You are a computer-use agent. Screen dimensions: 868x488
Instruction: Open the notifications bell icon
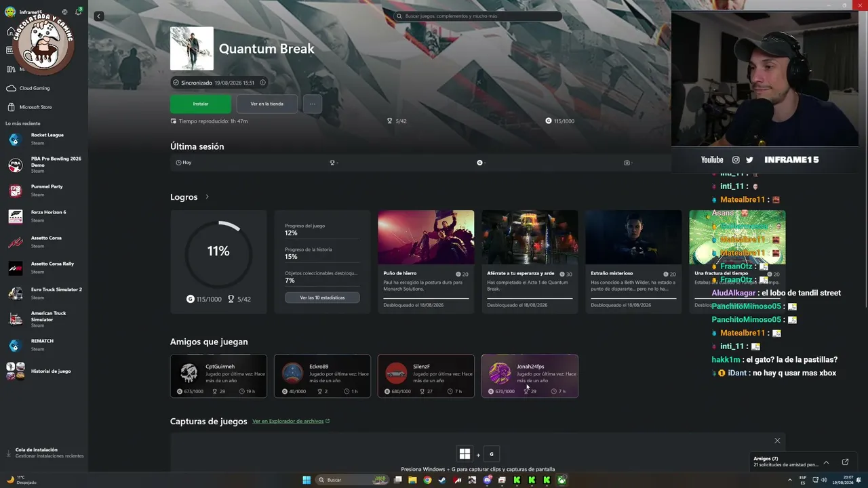[78, 12]
